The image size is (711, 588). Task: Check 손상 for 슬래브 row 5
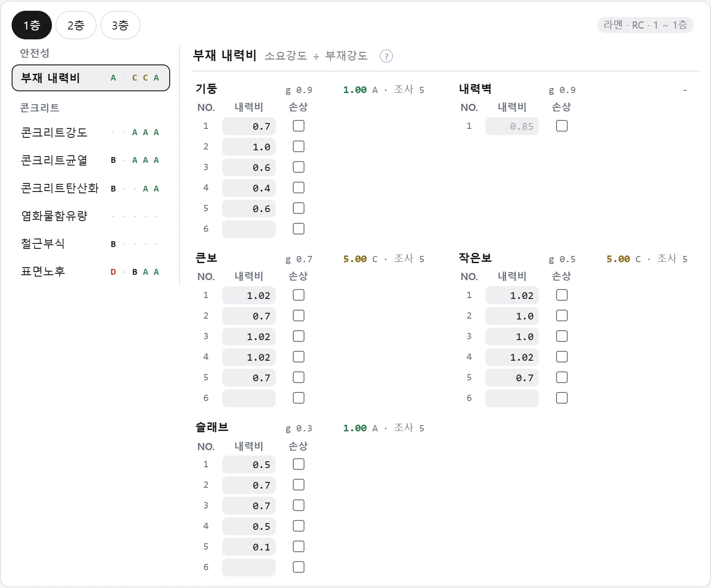point(299,547)
